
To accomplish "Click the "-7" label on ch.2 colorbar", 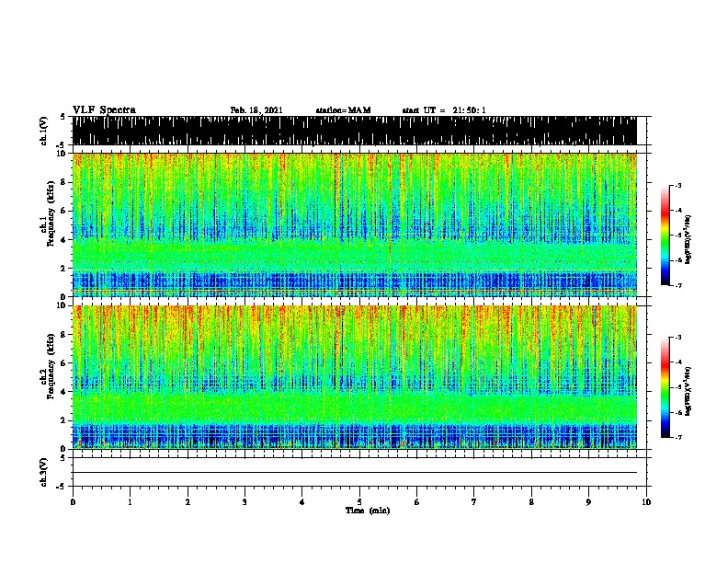I will tap(677, 437).
